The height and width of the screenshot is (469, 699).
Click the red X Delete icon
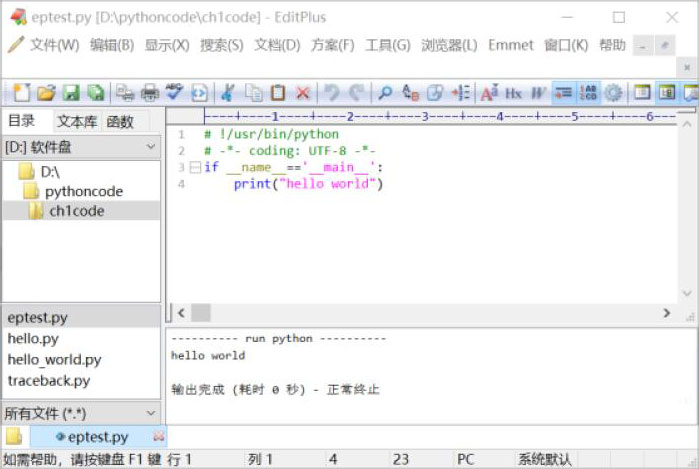(x=302, y=93)
